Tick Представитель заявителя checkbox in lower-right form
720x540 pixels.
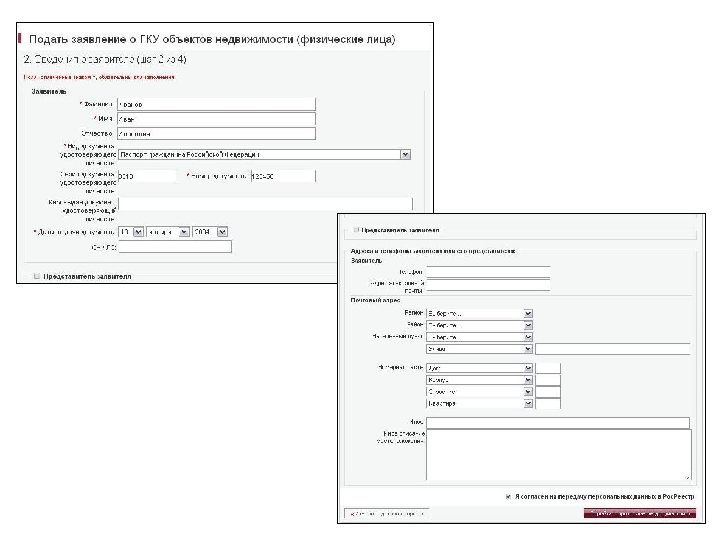356,230
